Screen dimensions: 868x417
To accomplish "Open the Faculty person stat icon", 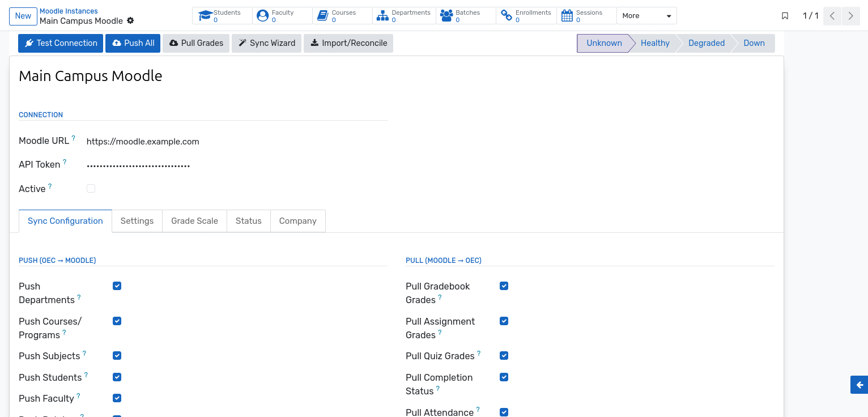I will [262, 16].
